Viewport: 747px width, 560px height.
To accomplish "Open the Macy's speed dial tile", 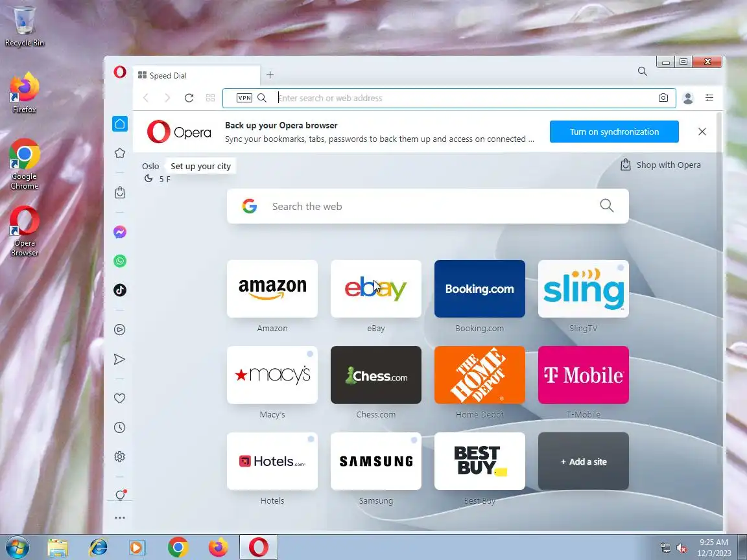I will point(272,375).
